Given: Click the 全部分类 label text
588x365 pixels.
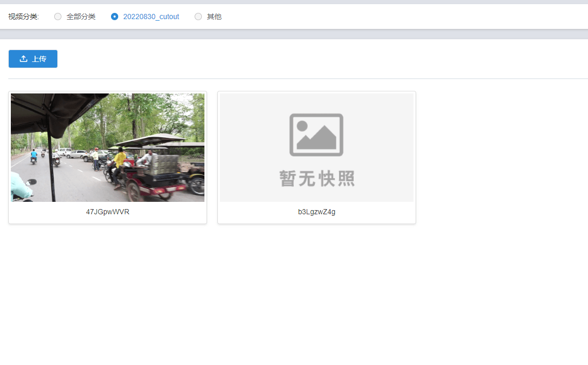Looking at the screenshot, I should pos(81,17).
